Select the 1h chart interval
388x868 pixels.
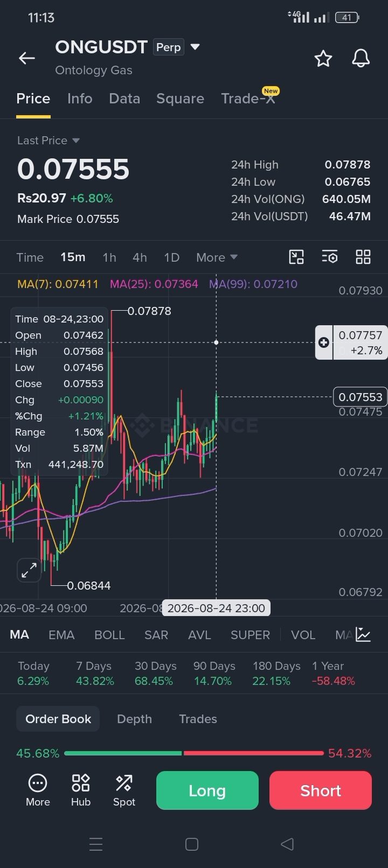pos(109,257)
